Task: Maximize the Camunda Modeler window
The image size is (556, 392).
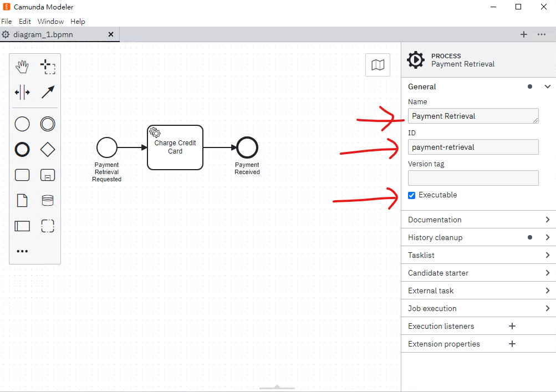Action: tap(518, 7)
